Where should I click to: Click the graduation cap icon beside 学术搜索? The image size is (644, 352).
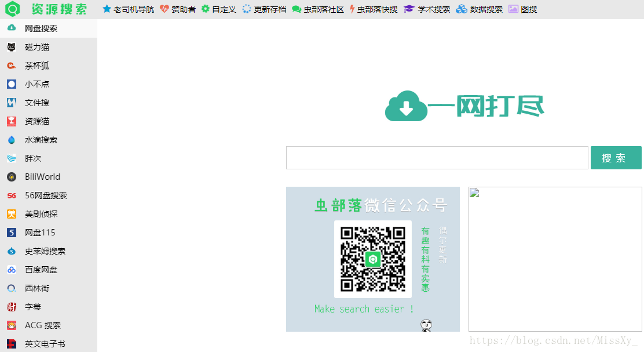coord(409,9)
